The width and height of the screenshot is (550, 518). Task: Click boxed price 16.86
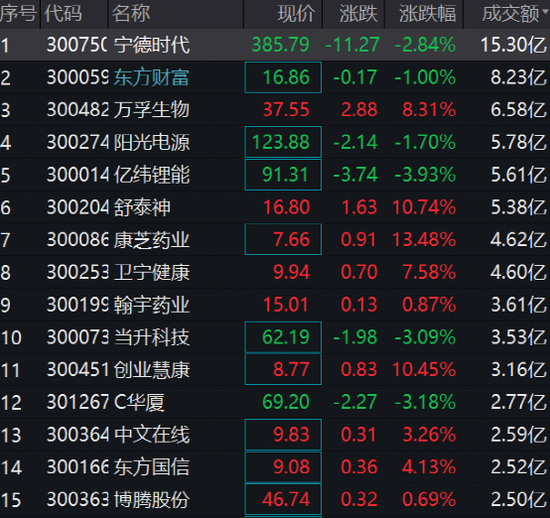coord(283,78)
